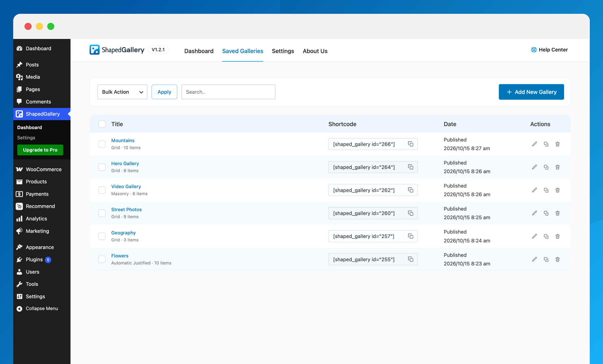This screenshot has height=364, width=603.
Task: Switch to the Settings tab
Action: tap(283, 51)
